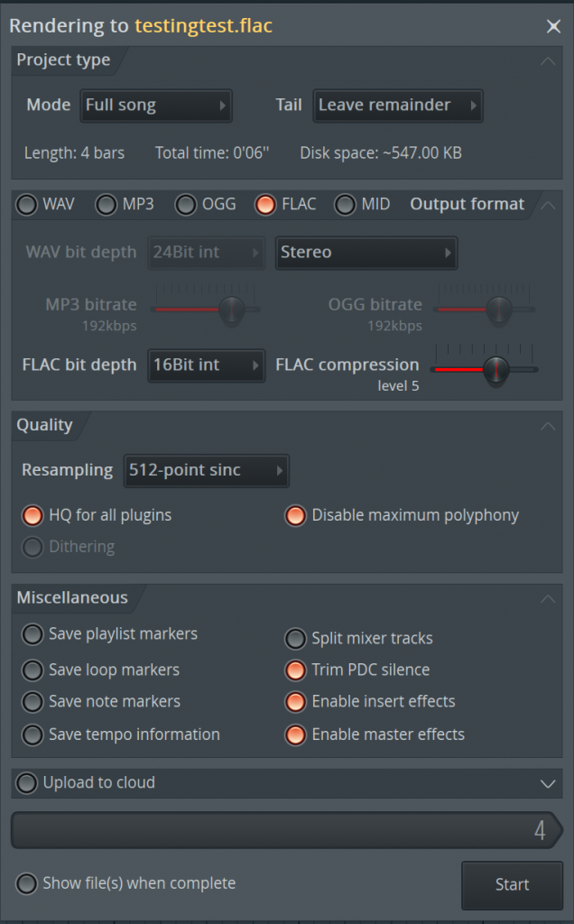Open Resampling dropdown set to 512-point sinc
The height and width of the screenshot is (924, 574).
click(x=206, y=470)
